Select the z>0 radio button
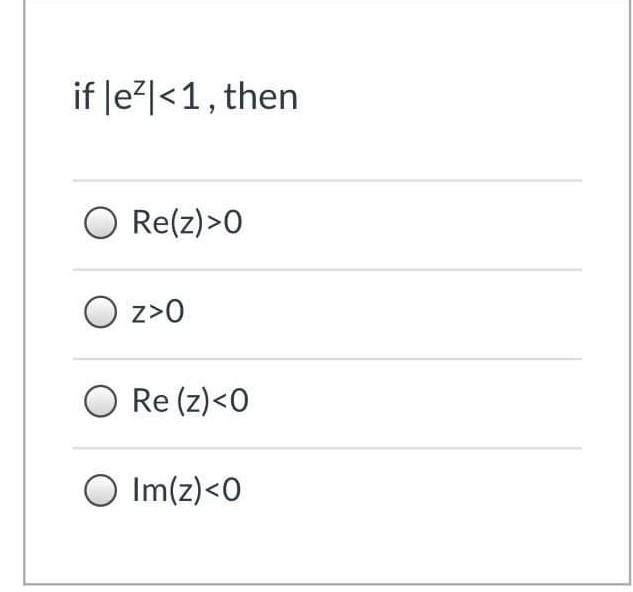Screen dimensions: 633x592 pyautogui.click(x=101, y=312)
